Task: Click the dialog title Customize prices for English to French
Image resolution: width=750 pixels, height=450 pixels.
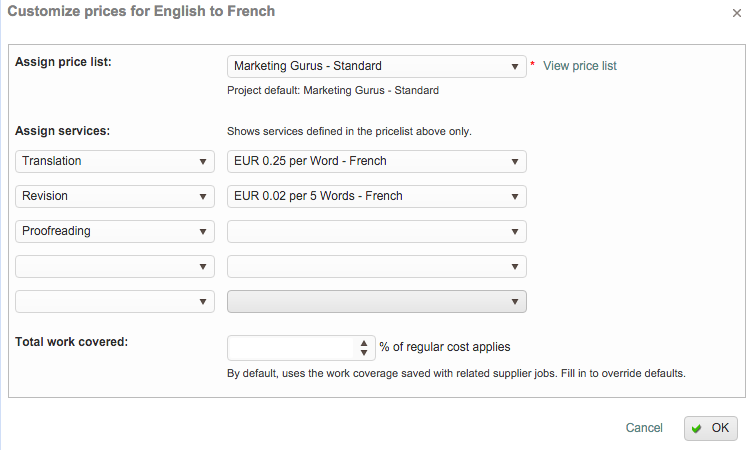Action: coord(141,12)
